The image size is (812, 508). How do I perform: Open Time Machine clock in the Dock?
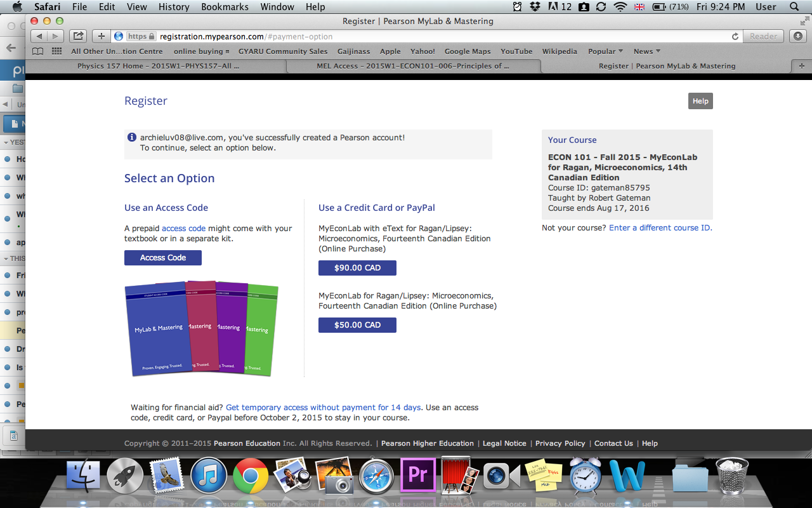585,477
